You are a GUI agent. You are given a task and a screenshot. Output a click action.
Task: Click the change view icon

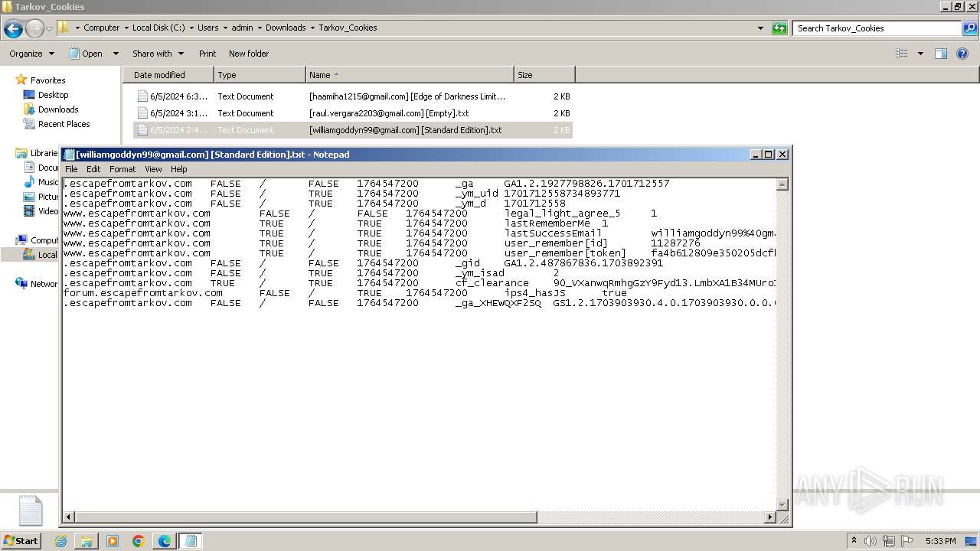coord(902,54)
